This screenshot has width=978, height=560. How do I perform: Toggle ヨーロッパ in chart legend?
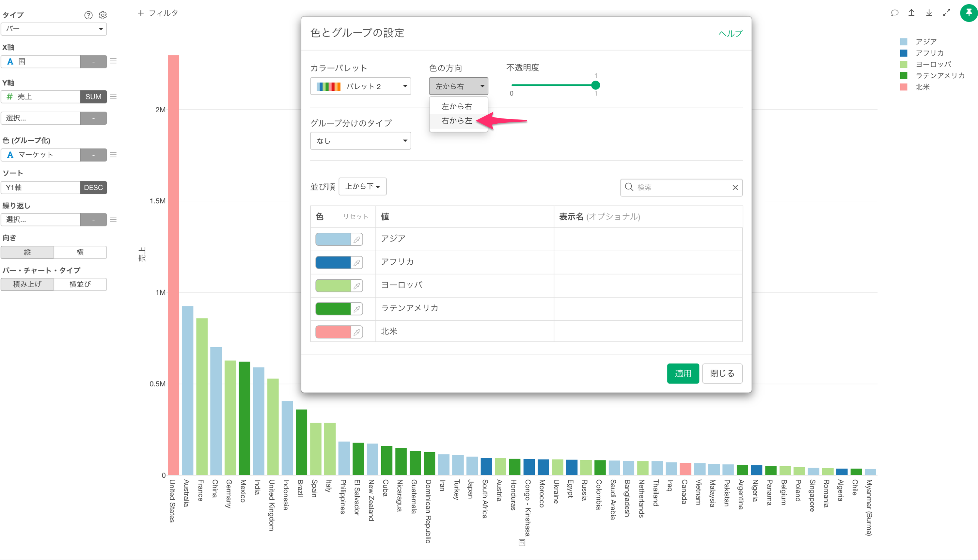pos(926,64)
